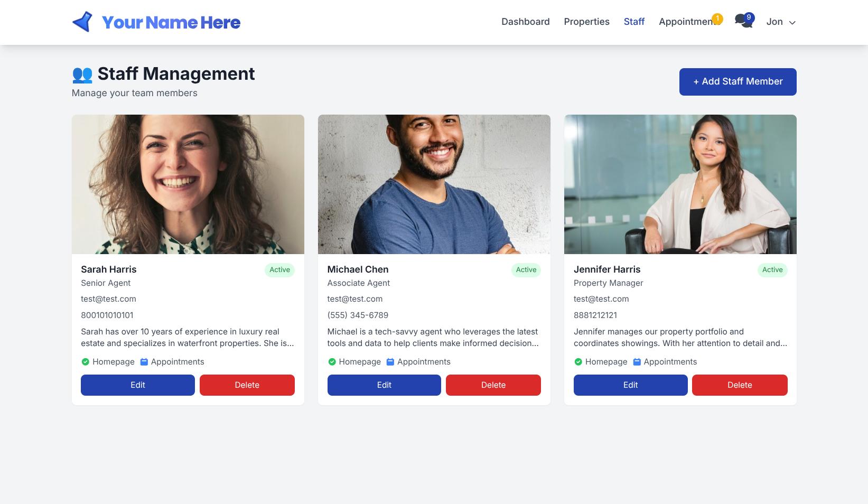This screenshot has width=868, height=504.
Task: Click the Add Staff Member button
Action: (x=738, y=82)
